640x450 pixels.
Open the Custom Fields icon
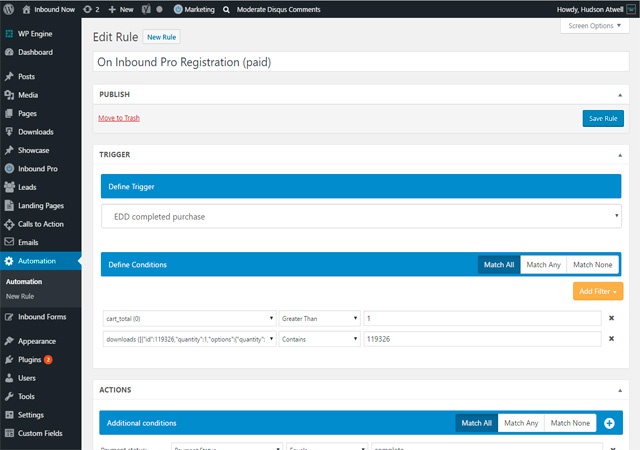[x=9, y=433]
